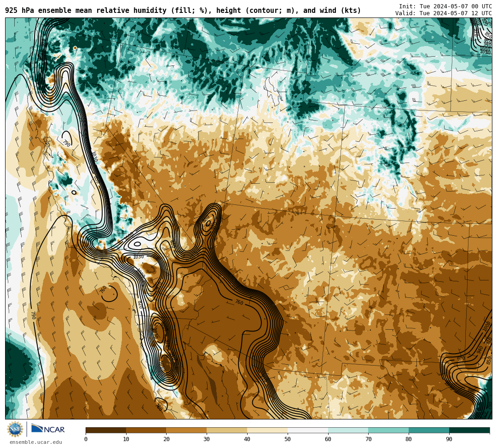Click the 10–20% brown colorbar segment
Image resolution: width=497 pixels, height=448 pixels.
146,430
